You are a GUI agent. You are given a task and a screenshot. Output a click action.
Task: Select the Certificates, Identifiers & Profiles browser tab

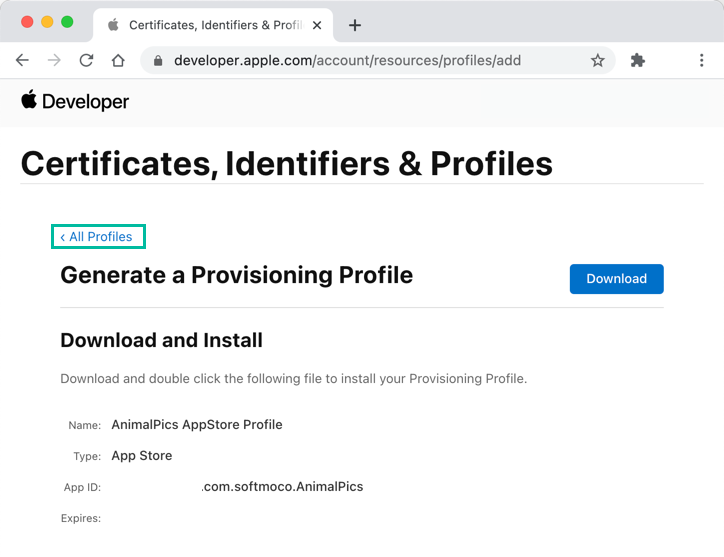[x=213, y=25]
